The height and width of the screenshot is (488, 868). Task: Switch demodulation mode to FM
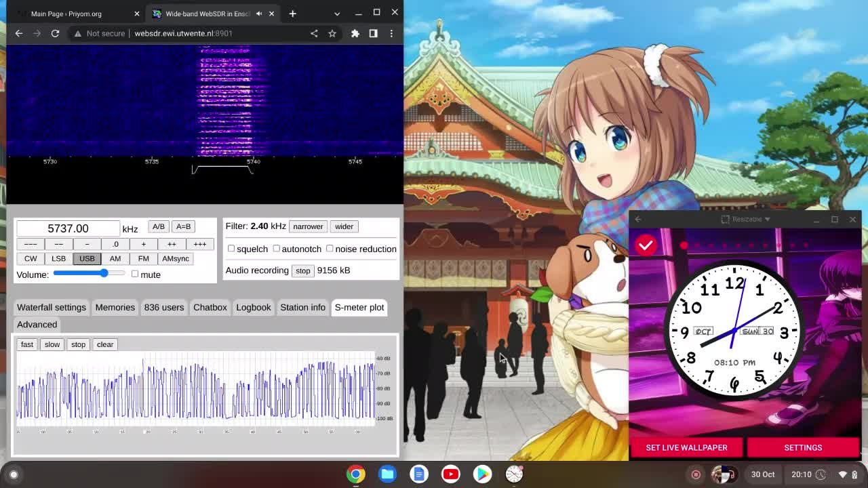(x=143, y=258)
